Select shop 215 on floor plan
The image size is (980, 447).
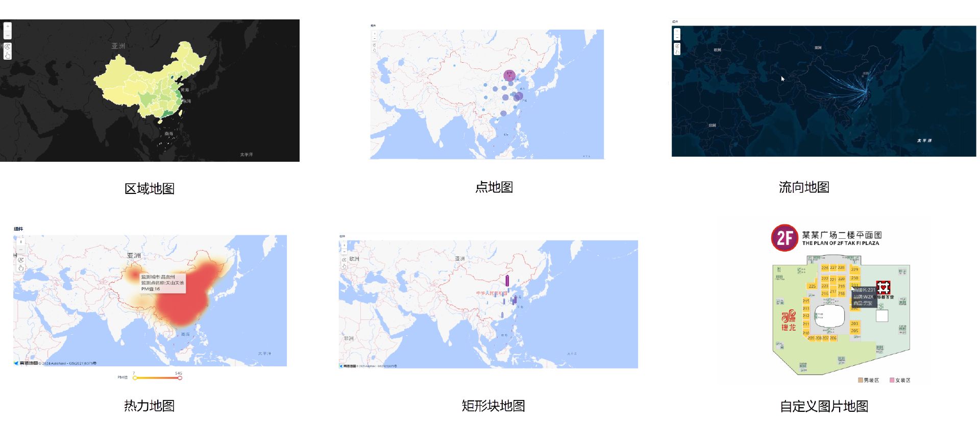tap(806, 301)
